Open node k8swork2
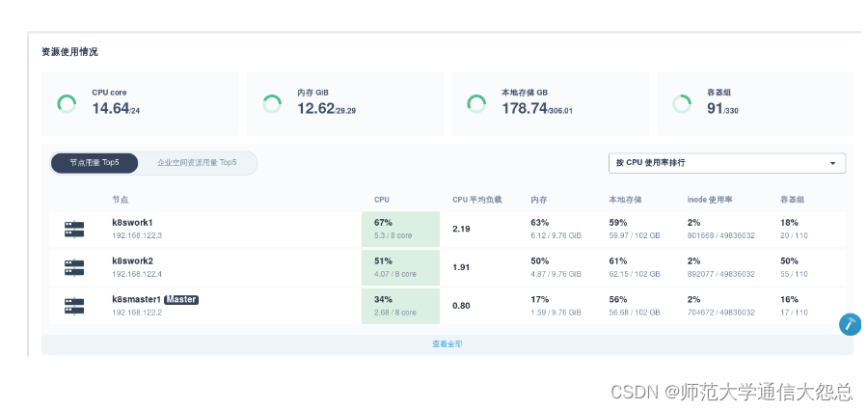The height and width of the screenshot is (410, 868). click(x=132, y=261)
